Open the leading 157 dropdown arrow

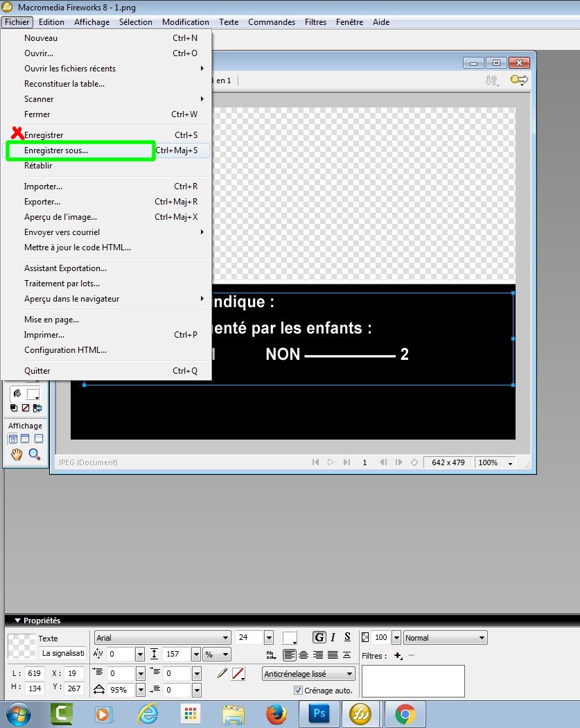[196, 655]
